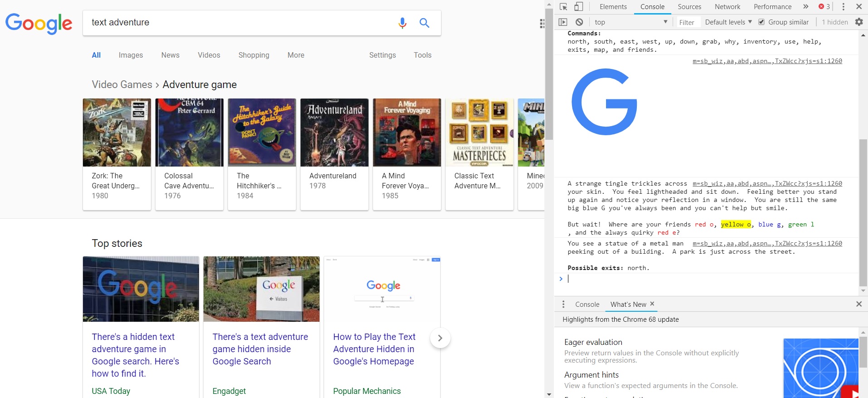Screen dimensions: 868x398
Task: Click the source link above the G logo
Action: (767, 61)
